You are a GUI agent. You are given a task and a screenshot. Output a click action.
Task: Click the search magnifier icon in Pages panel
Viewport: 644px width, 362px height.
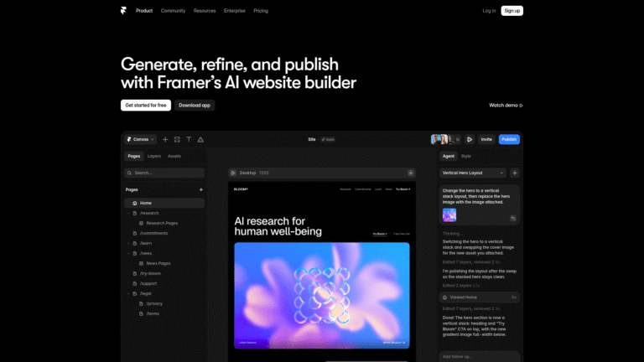129,173
